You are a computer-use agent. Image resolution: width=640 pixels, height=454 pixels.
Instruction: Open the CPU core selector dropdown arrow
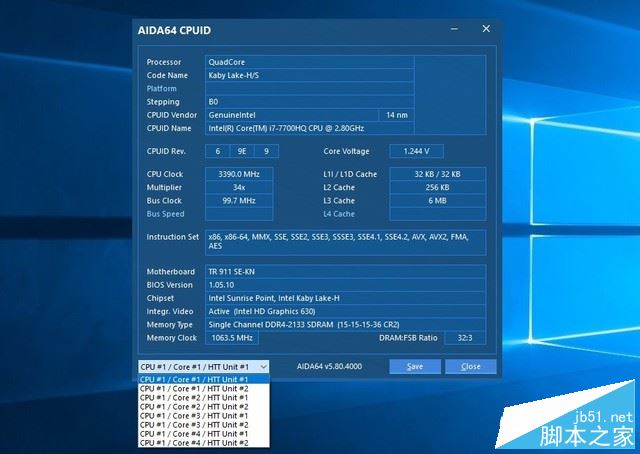click(264, 367)
